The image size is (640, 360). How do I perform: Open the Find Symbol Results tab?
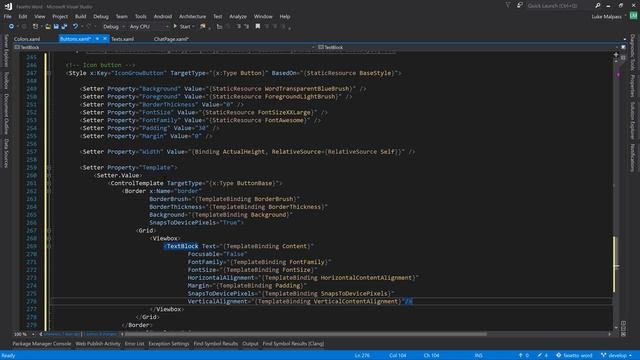pos(216,344)
